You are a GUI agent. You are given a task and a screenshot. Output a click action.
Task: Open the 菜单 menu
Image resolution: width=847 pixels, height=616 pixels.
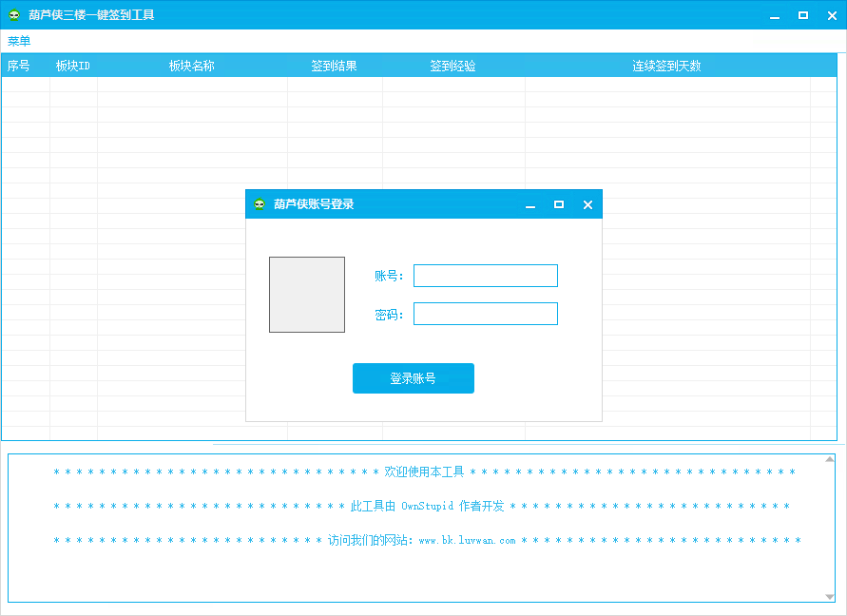19,41
